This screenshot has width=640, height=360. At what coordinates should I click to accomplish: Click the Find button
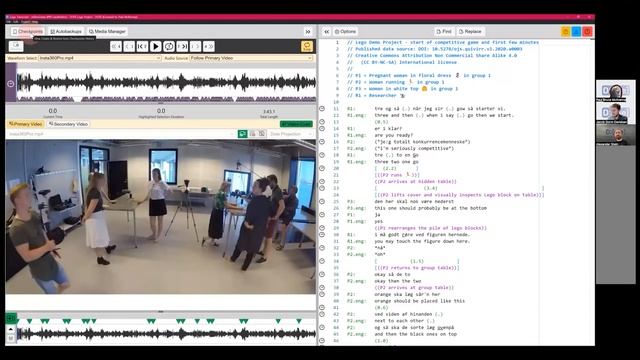tap(444, 31)
